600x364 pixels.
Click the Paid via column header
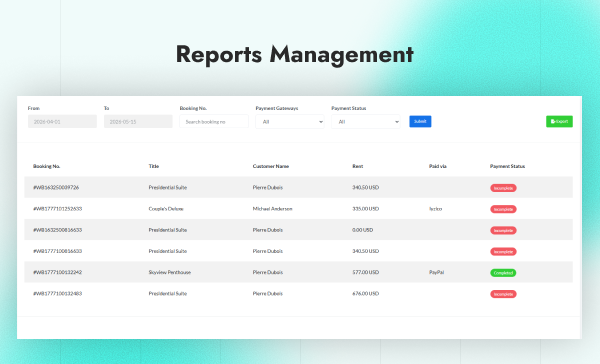437,166
